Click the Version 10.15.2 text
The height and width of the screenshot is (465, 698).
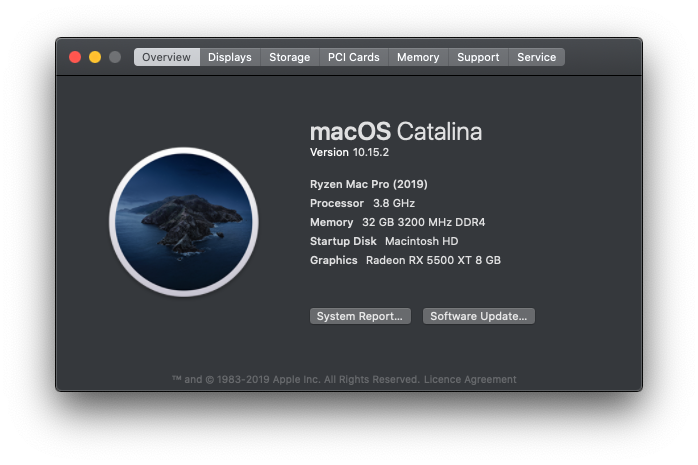[349, 152]
